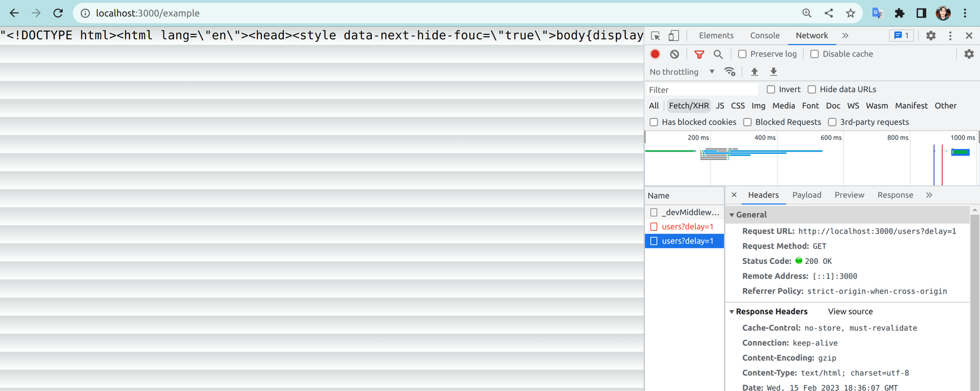Screen dimensions: 980x391
Task: Click View source link
Action: tap(850, 312)
